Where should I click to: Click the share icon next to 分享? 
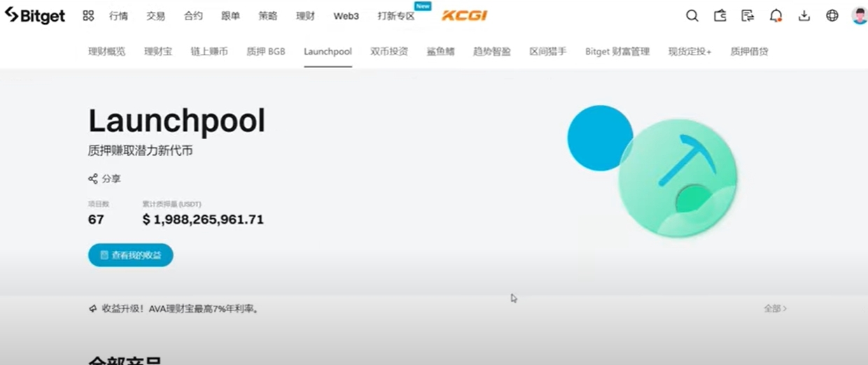tap(93, 179)
